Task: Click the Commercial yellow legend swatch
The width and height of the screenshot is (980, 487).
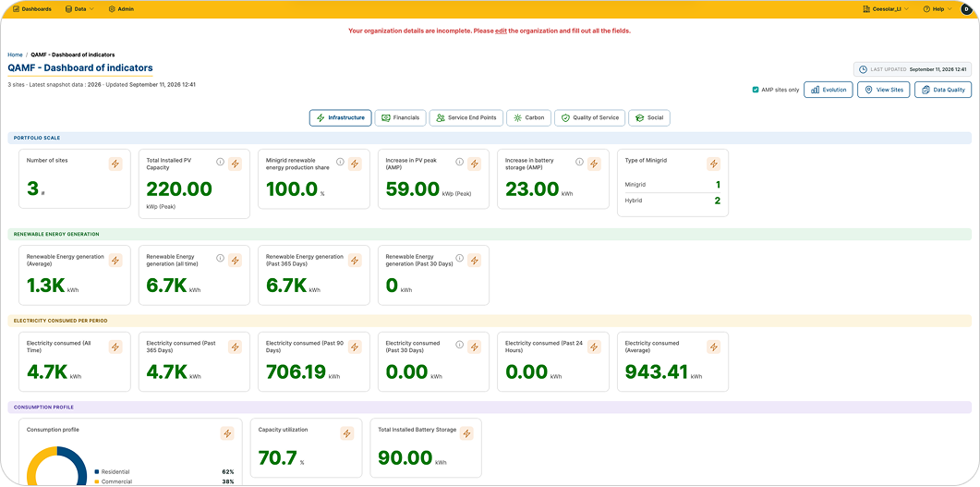Action: click(x=96, y=482)
